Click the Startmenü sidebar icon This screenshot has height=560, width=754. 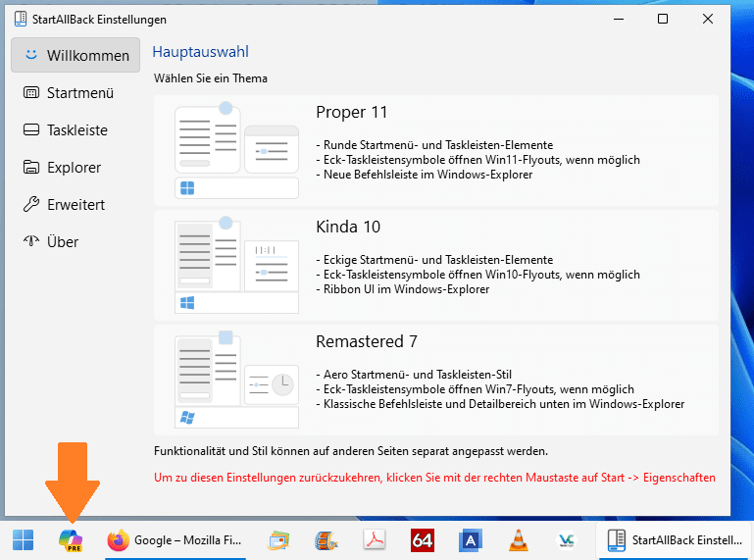31,92
